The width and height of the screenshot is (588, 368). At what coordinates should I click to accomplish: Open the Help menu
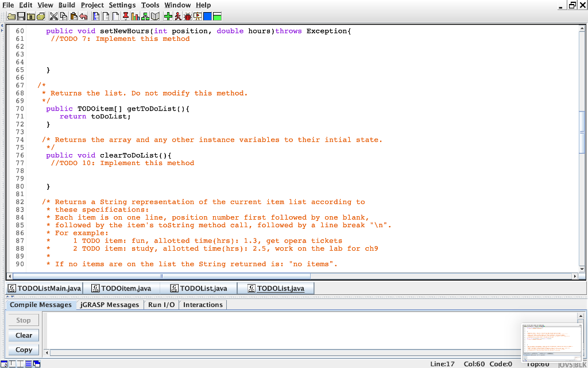coord(203,5)
